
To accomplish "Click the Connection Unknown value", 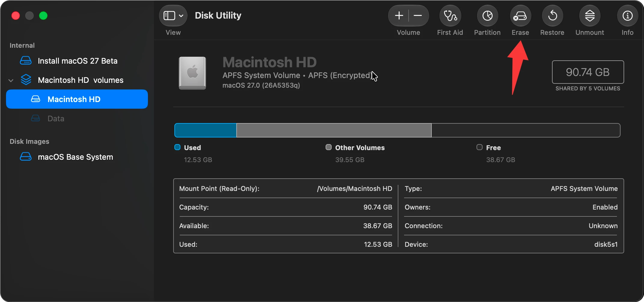I will pyautogui.click(x=603, y=226).
